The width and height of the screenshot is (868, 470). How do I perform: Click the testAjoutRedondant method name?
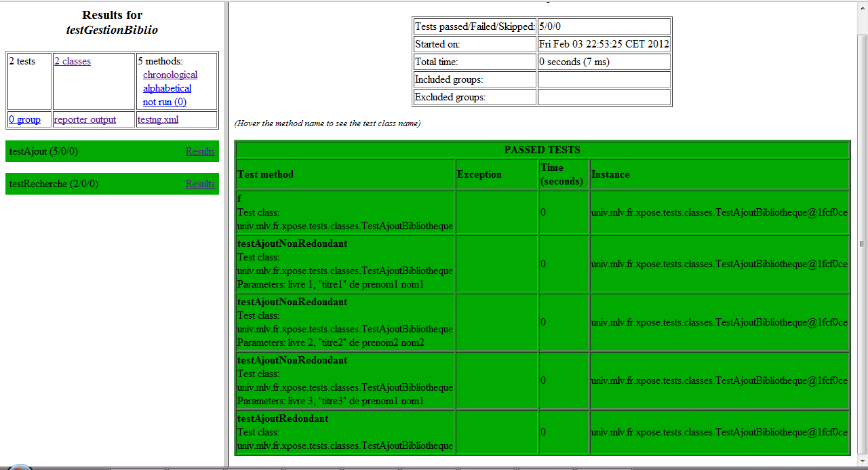coord(282,418)
